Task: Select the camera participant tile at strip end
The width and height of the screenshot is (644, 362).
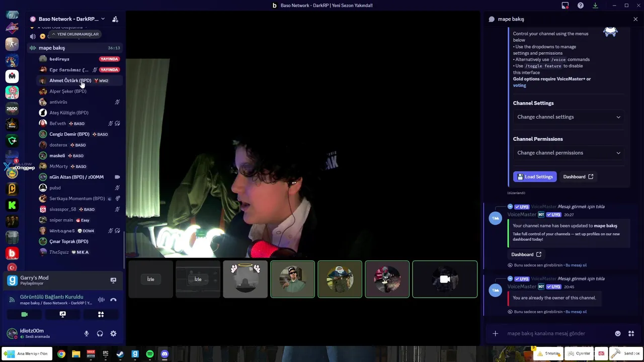Action: pos(445,279)
